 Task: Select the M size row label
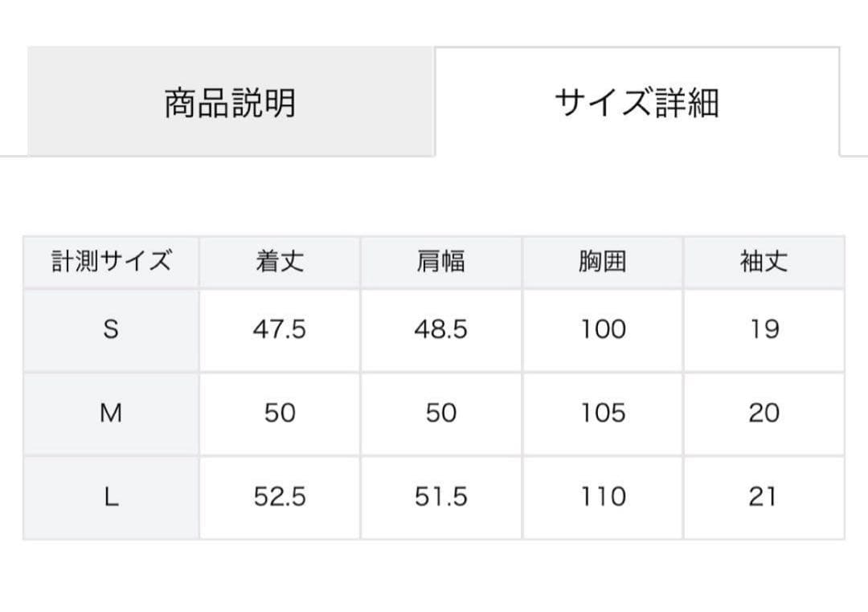111,414
